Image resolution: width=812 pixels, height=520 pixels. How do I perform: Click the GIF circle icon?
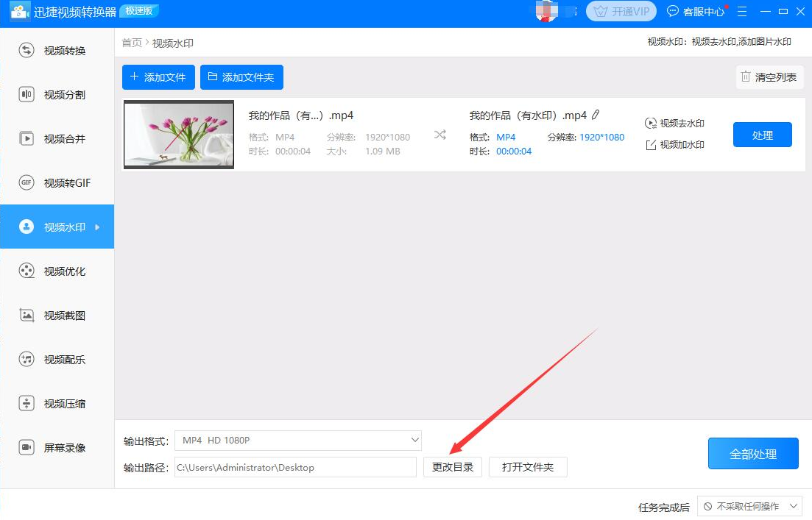tap(27, 182)
